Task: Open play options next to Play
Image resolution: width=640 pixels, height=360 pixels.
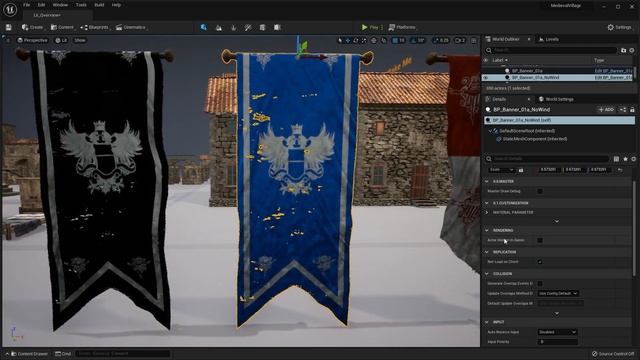Action: tap(382, 27)
